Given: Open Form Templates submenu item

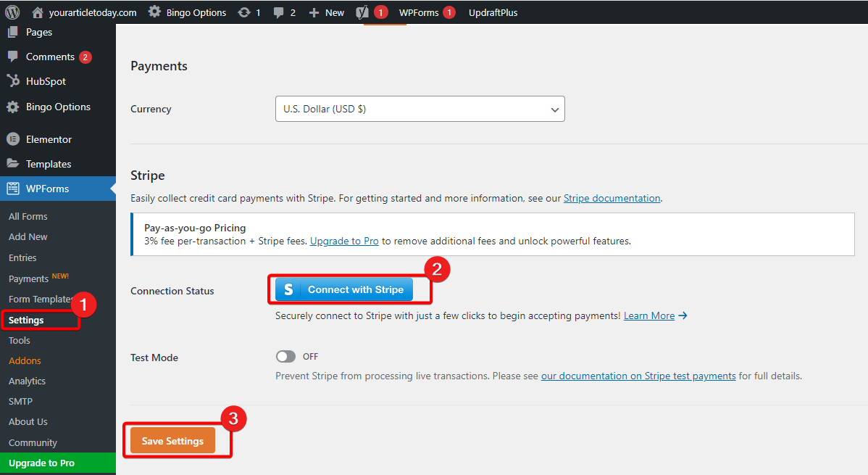Looking at the screenshot, I should (40, 299).
